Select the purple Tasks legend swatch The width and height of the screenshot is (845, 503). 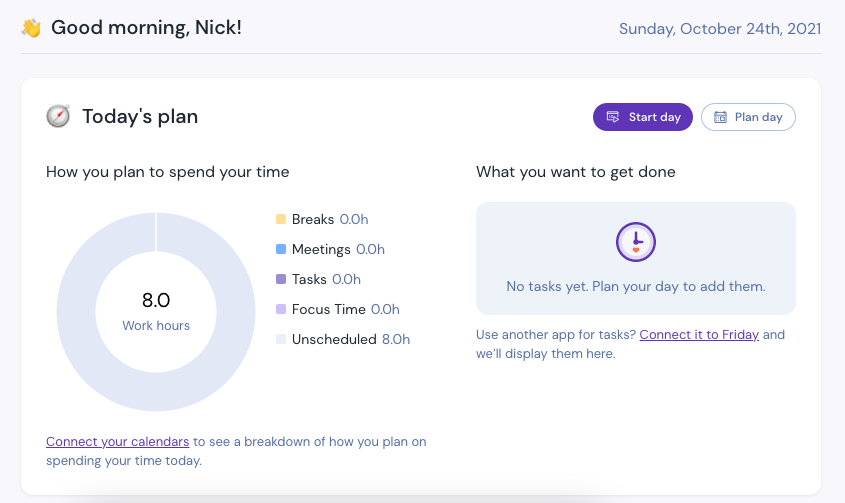[x=281, y=279]
